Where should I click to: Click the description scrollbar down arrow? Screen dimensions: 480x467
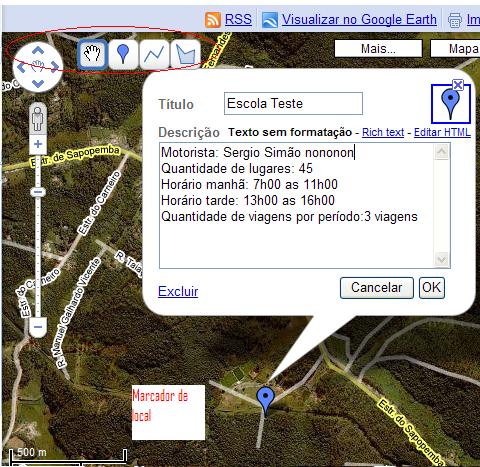pos(442,259)
